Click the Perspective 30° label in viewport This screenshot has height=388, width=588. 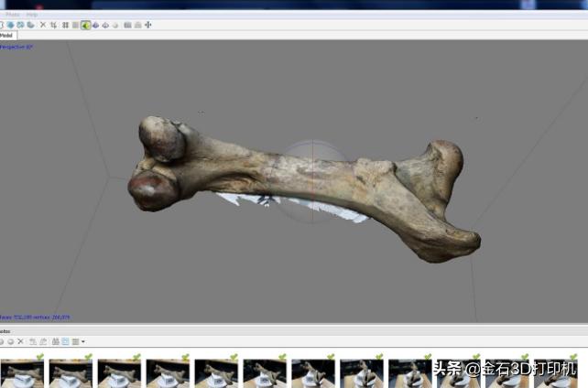pos(16,47)
